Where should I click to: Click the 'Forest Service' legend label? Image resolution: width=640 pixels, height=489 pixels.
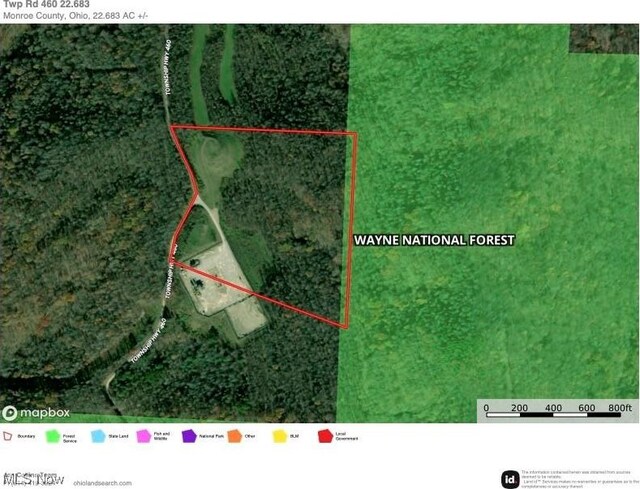pyautogui.click(x=70, y=438)
